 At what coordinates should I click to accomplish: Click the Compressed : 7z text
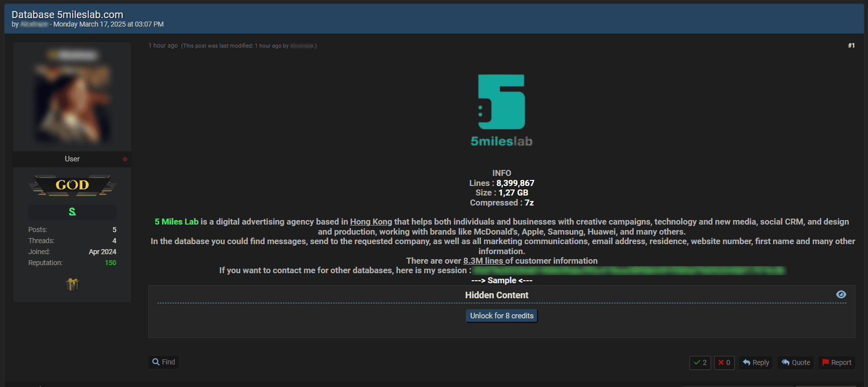[501, 203]
